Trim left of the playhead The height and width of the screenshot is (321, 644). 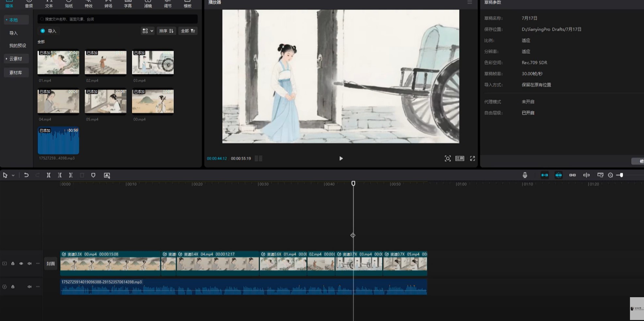(60, 175)
